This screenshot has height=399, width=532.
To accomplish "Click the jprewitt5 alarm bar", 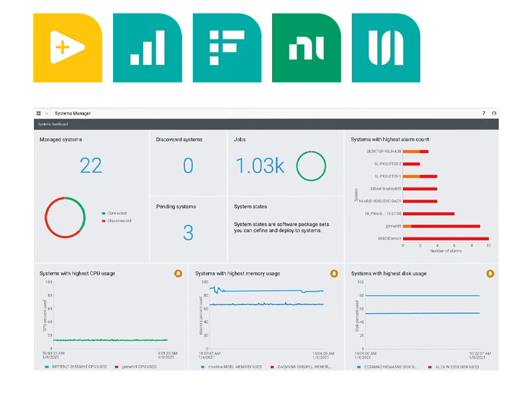I will 442,226.
